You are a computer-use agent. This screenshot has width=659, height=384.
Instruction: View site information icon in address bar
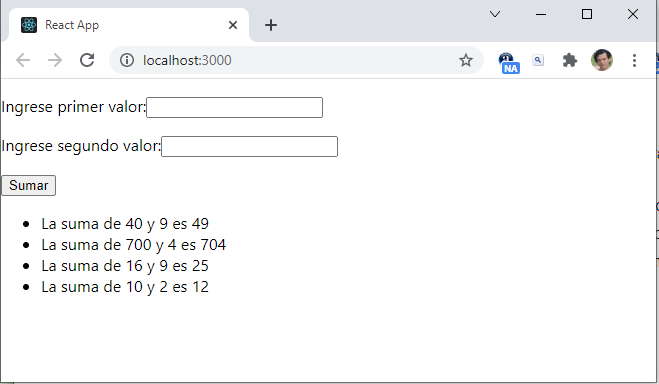click(x=127, y=60)
